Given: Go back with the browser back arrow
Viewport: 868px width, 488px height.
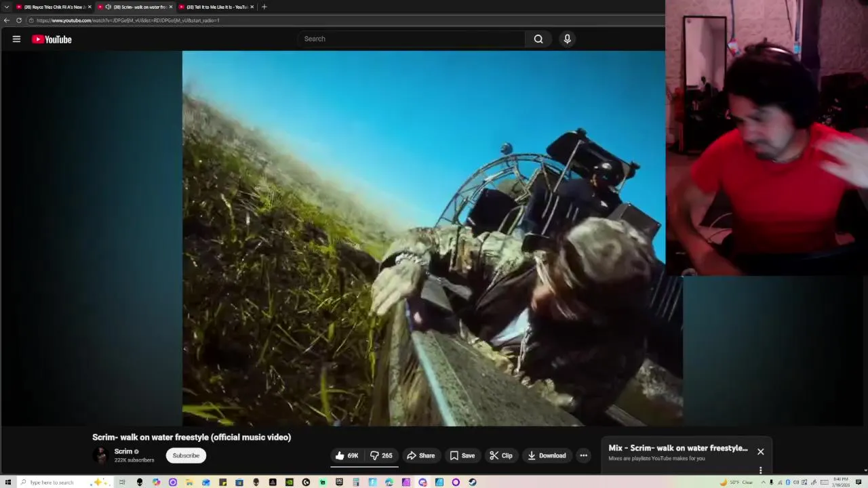Looking at the screenshot, I should tap(7, 20).
